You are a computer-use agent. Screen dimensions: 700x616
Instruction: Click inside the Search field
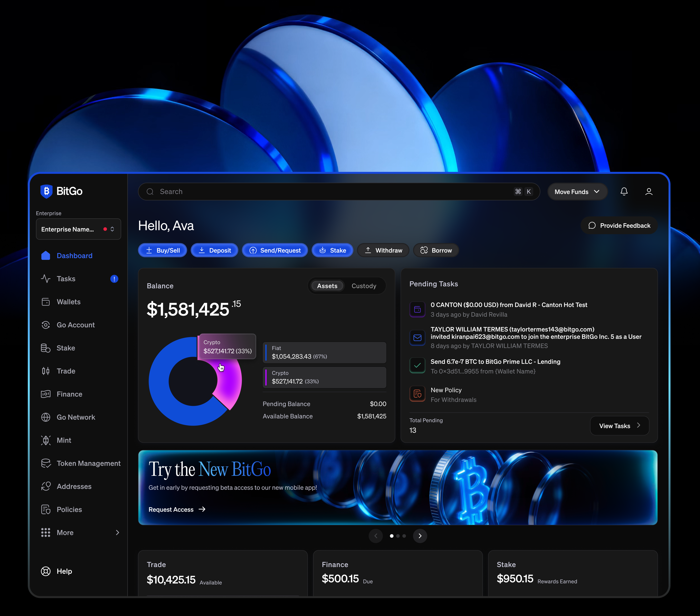click(x=339, y=192)
